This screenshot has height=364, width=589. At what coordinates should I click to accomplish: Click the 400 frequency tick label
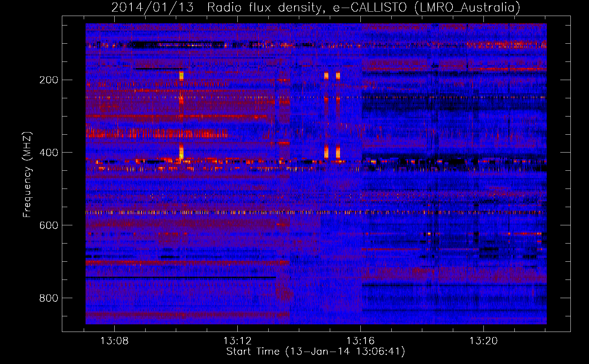[x=49, y=153]
